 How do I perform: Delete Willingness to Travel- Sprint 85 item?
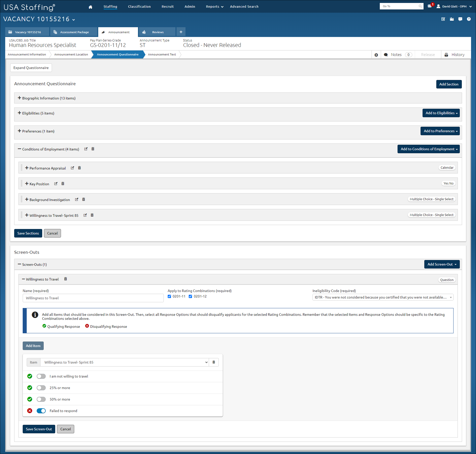pyautogui.click(x=92, y=215)
